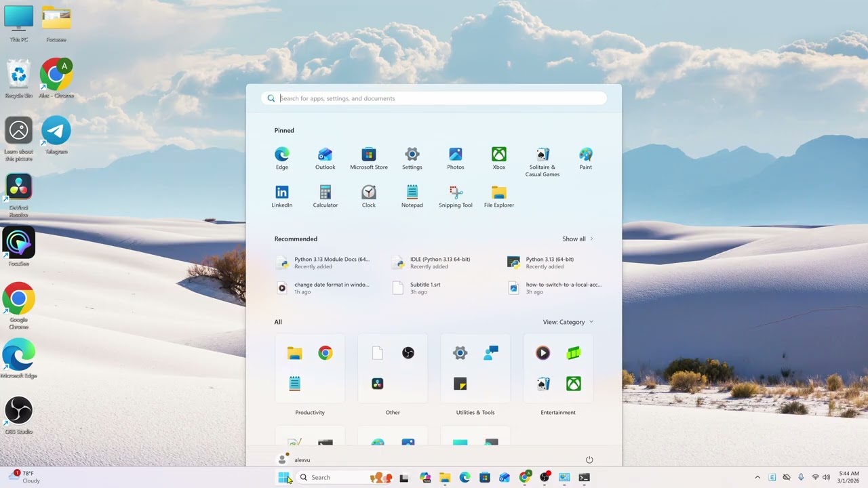The height and width of the screenshot is (488, 868).
Task: Open Task View on the taskbar
Action: [404, 477]
